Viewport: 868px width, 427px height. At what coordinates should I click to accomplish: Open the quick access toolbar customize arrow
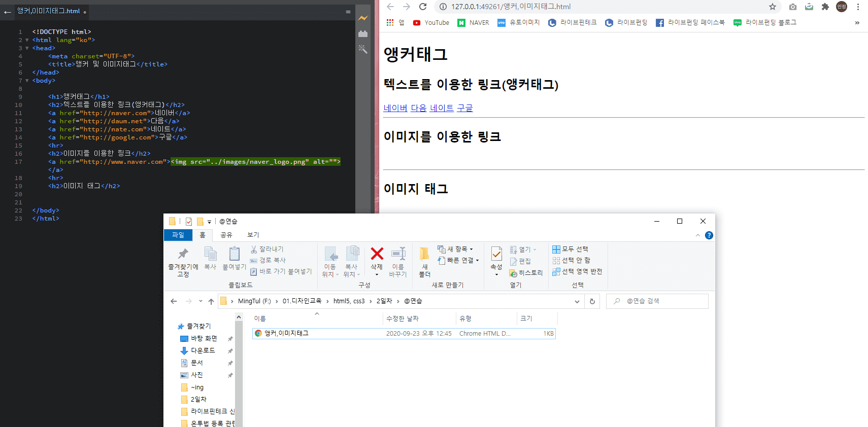click(x=209, y=222)
